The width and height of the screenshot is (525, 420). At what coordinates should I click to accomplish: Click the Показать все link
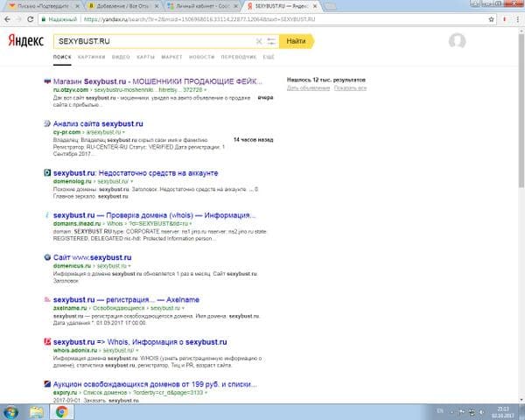coord(350,88)
